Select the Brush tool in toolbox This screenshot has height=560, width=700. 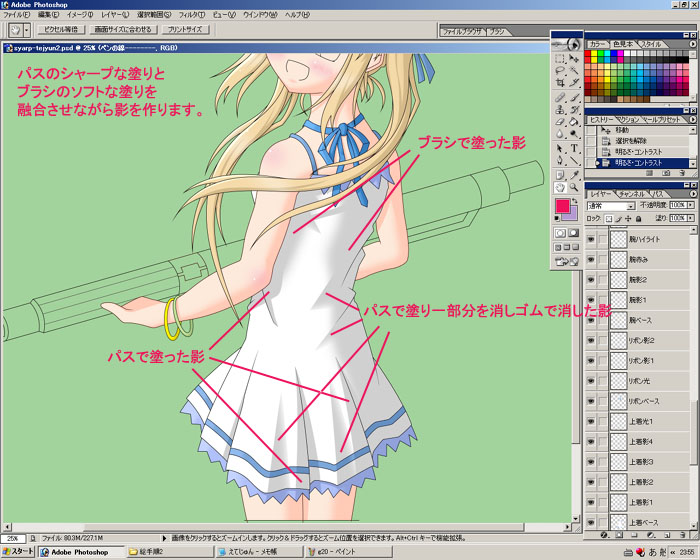pos(574,97)
